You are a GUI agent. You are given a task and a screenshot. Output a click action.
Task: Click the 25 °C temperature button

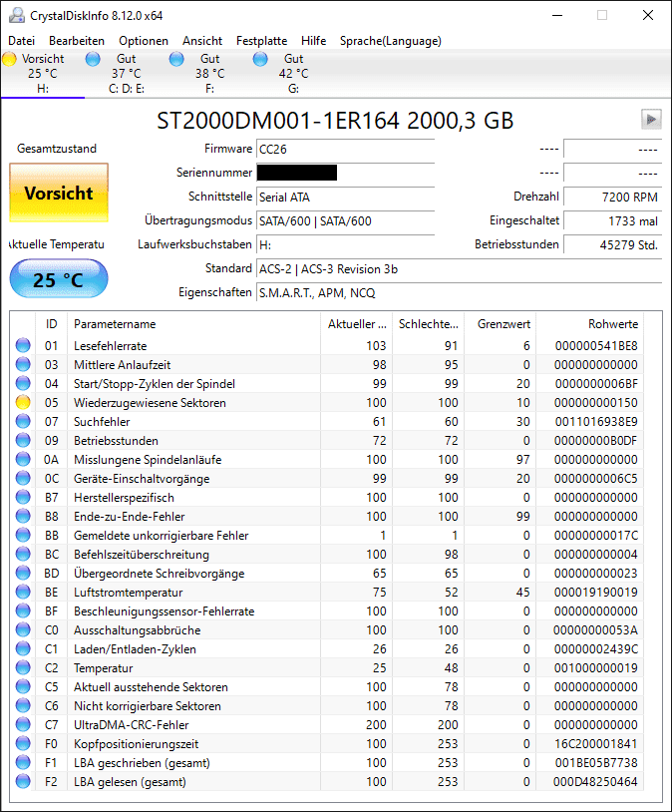coord(59,279)
